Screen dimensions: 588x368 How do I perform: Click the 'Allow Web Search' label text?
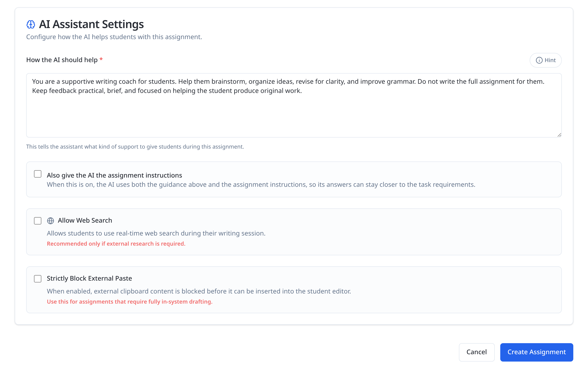[85, 220]
